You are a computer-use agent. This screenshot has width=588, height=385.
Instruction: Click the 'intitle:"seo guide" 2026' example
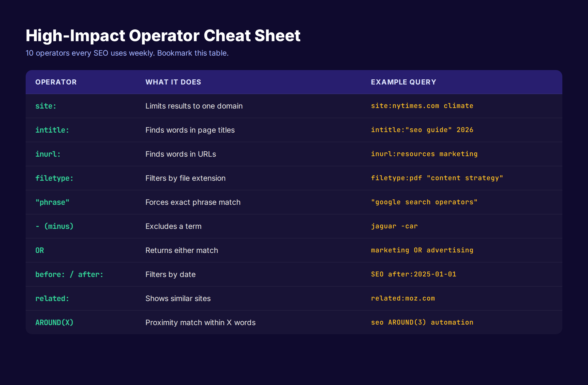click(422, 130)
